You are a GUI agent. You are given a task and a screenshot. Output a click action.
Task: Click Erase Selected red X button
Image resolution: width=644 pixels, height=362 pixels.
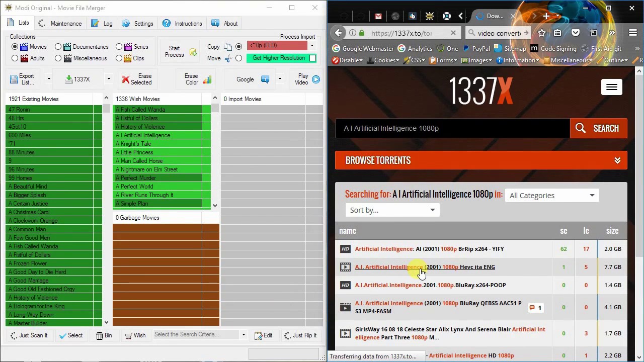[137, 79]
